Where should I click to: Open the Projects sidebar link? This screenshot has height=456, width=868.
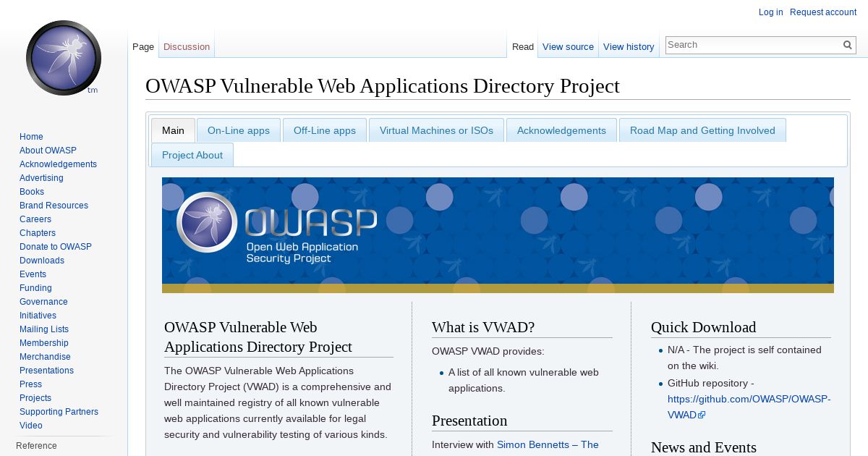[x=35, y=398]
